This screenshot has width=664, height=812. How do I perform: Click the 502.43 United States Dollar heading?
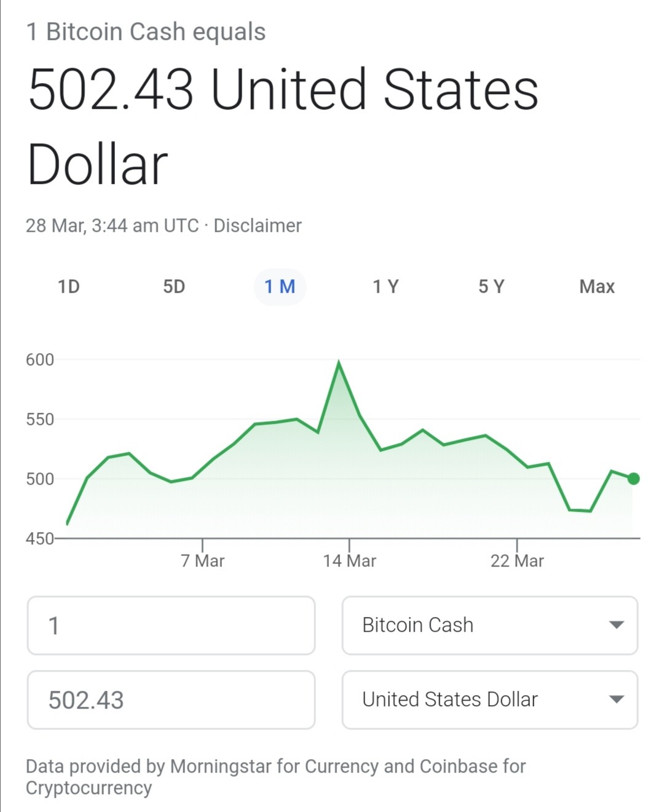tap(283, 126)
